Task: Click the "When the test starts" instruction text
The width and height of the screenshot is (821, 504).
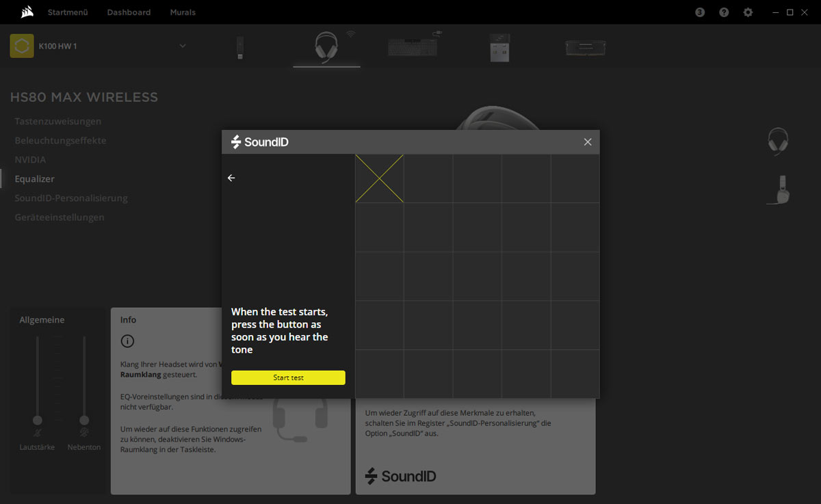Action: point(280,330)
